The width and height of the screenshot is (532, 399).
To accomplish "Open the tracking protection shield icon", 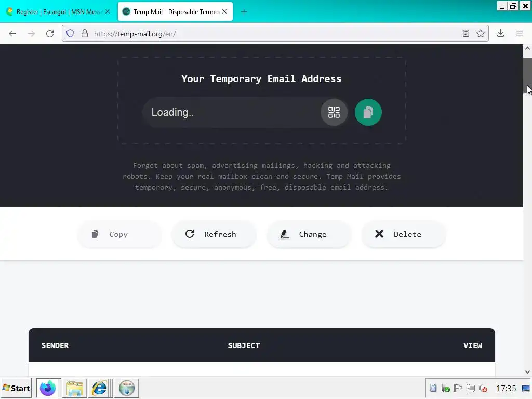I will tap(70, 34).
